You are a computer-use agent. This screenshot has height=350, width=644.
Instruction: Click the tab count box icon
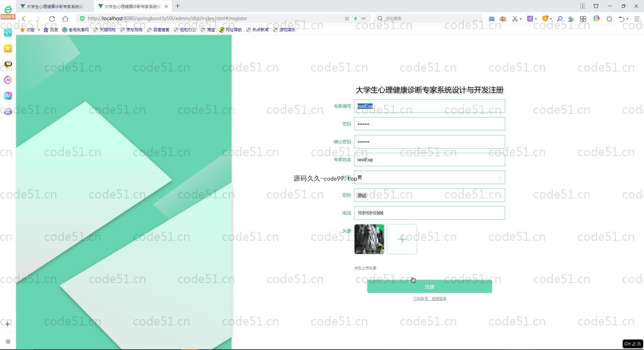583,6
